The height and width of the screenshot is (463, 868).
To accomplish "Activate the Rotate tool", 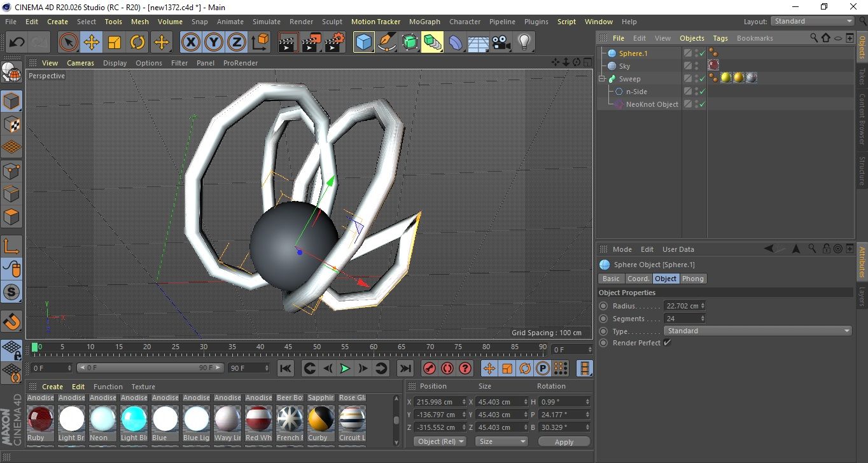I will [x=137, y=43].
